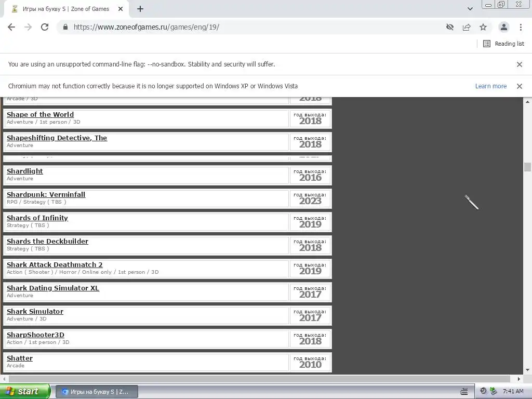Viewport: 532px width, 399px height.
Task: Open Shark Simulator game page
Action: pyautogui.click(x=35, y=312)
